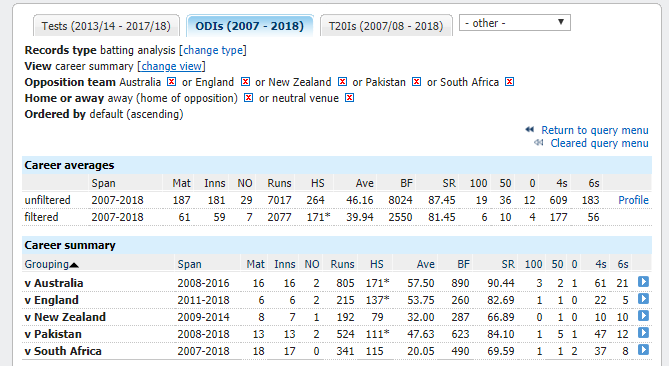Viewport: 669px width, 366px height.
Task: Remove Australia opposition filter with red X
Action: click(172, 81)
